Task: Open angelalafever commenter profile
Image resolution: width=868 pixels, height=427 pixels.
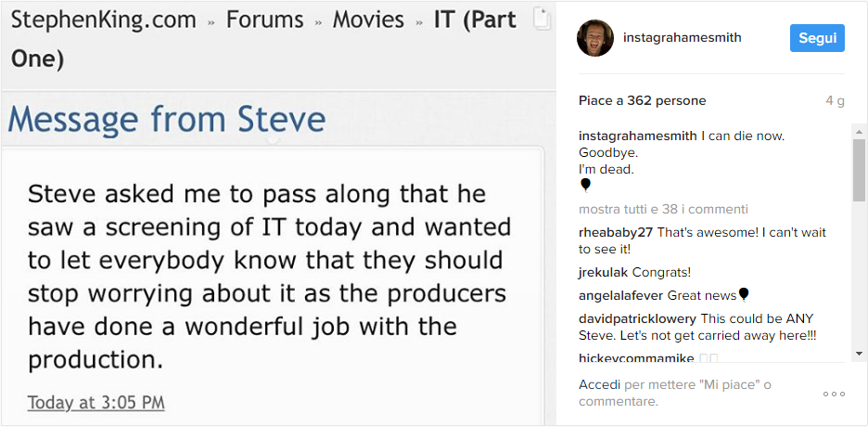Action: (x=620, y=296)
